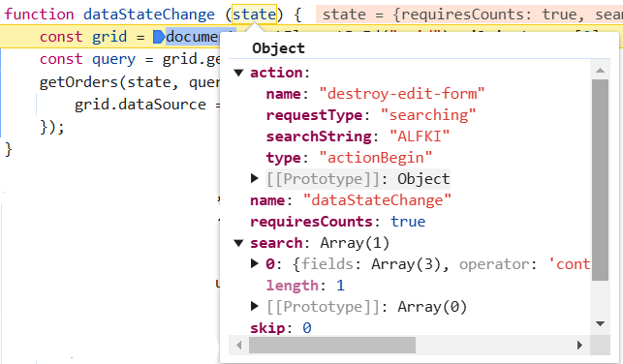623x364 pixels.
Task: Expand the [[Prototype]] Array(0) entry
Action: click(x=255, y=307)
